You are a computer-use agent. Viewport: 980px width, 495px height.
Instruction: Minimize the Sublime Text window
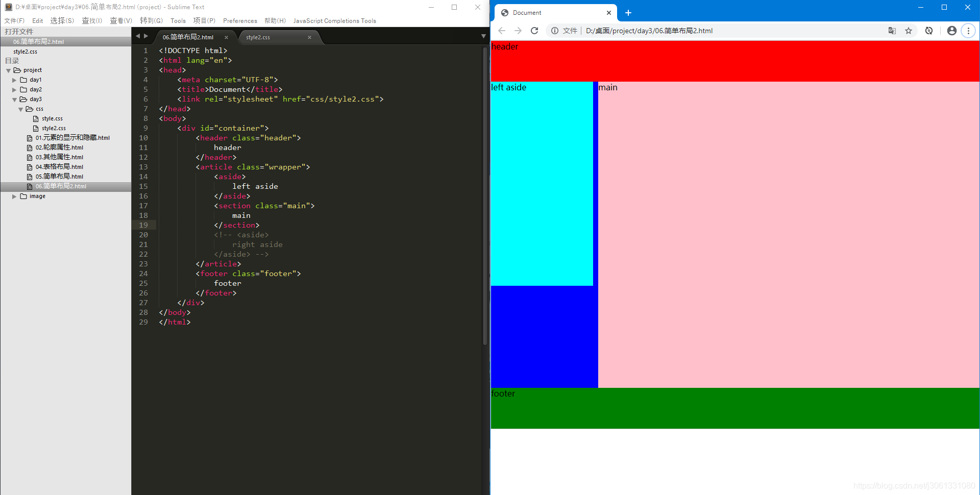pos(431,7)
